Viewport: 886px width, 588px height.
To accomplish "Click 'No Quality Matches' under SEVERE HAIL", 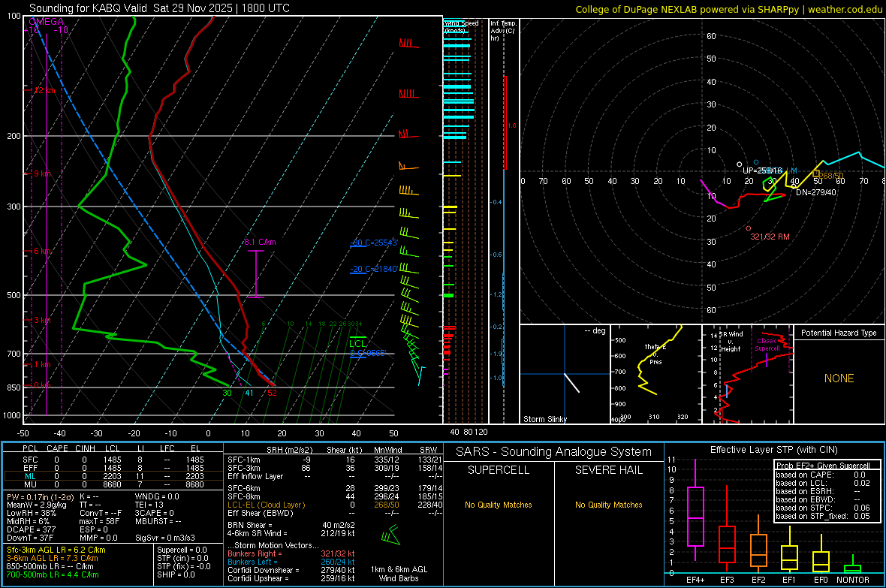I will pos(608,505).
